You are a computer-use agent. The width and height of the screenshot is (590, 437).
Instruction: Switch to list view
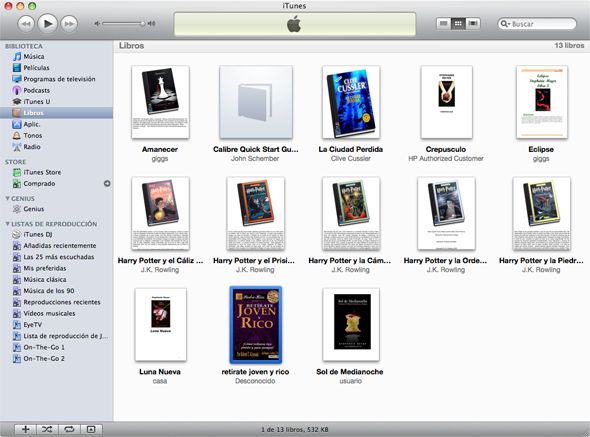pos(443,24)
